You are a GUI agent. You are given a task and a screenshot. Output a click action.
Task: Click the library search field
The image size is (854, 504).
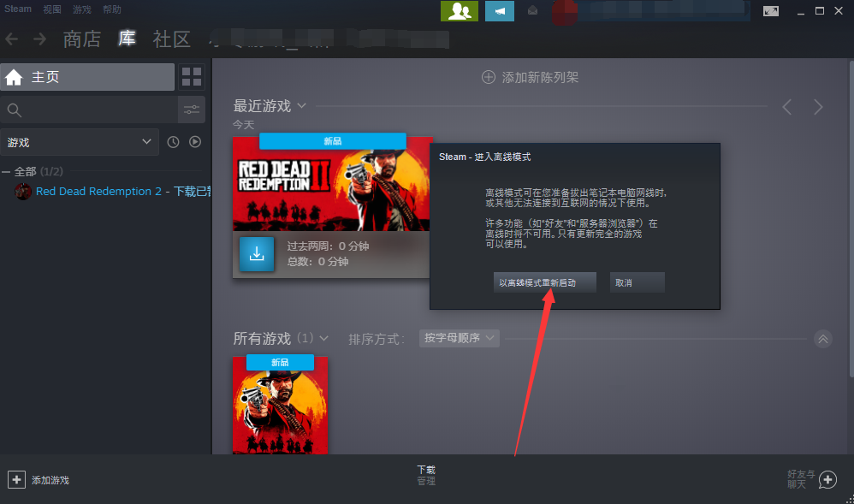[x=89, y=110]
